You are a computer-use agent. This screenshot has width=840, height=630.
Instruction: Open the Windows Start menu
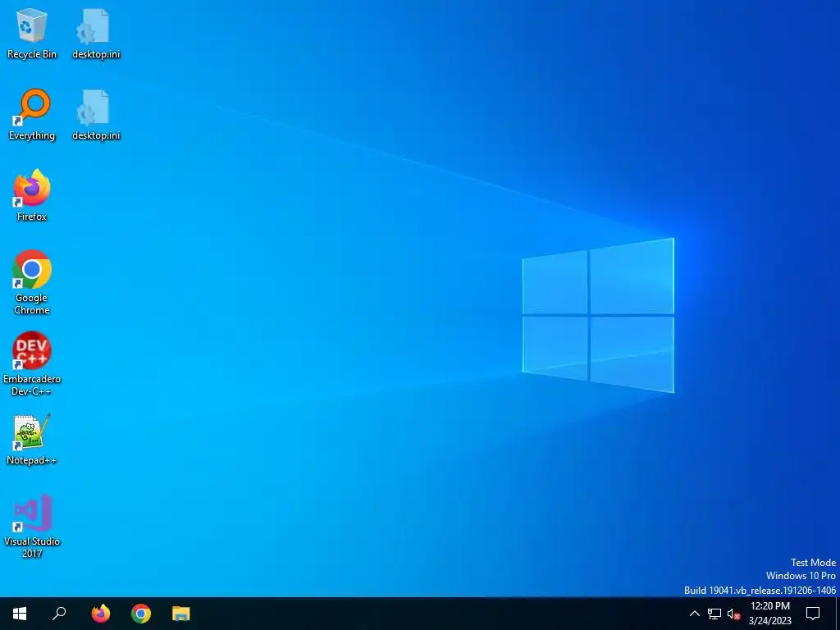coord(20,614)
